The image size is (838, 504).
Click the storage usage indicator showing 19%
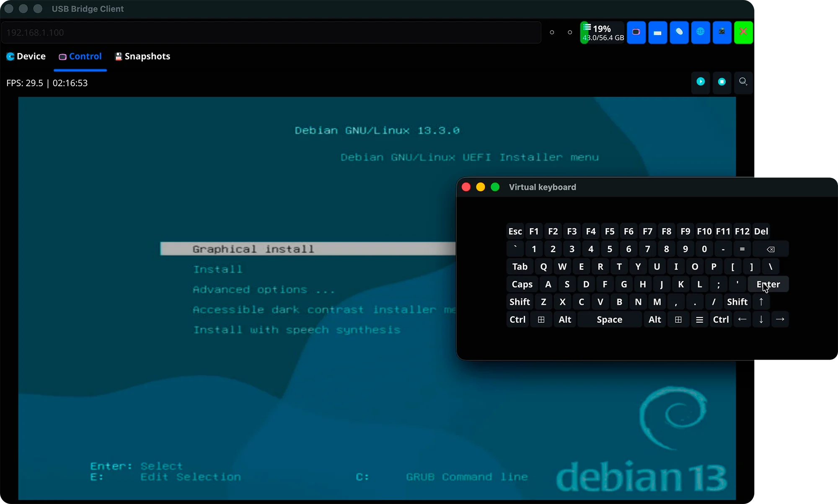point(602,32)
